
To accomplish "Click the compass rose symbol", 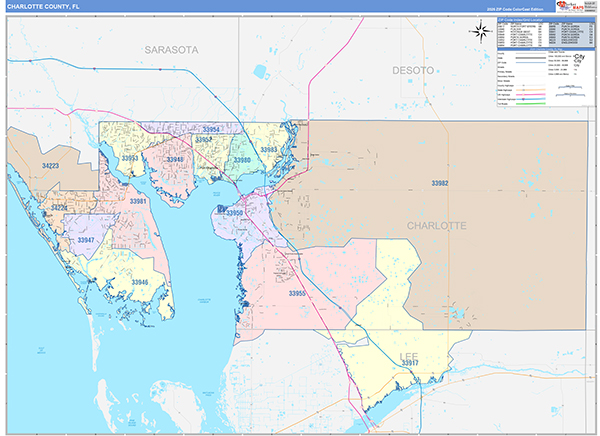I will (x=481, y=31).
